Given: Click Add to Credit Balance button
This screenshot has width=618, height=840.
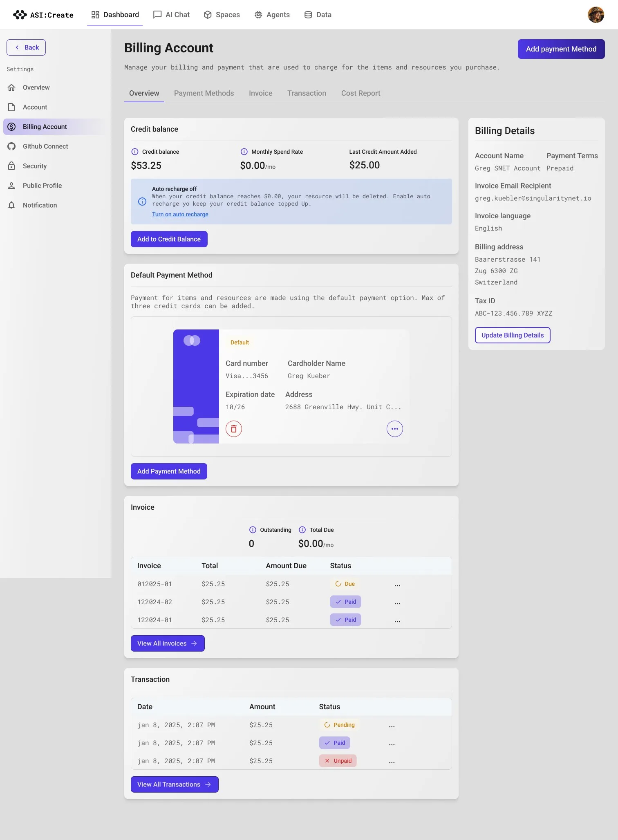Looking at the screenshot, I should point(169,239).
